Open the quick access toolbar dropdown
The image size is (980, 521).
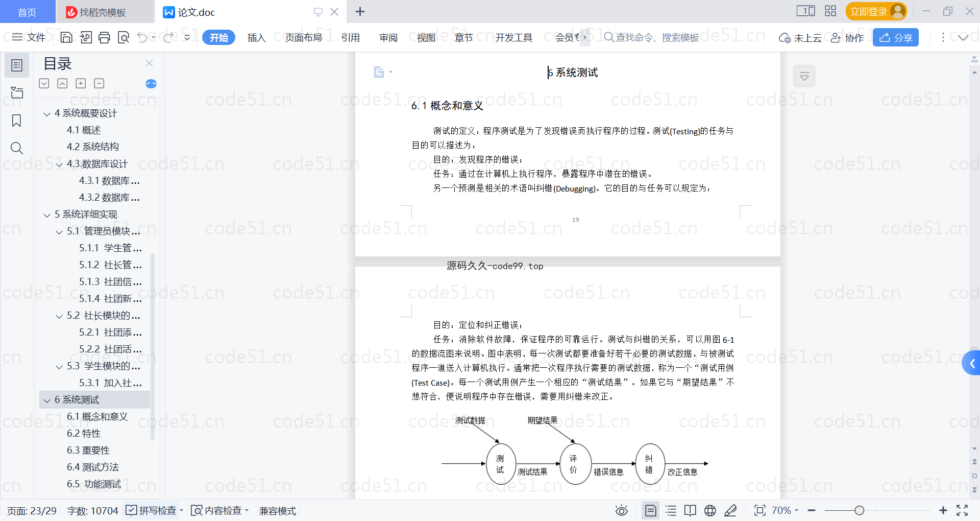tap(187, 37)
